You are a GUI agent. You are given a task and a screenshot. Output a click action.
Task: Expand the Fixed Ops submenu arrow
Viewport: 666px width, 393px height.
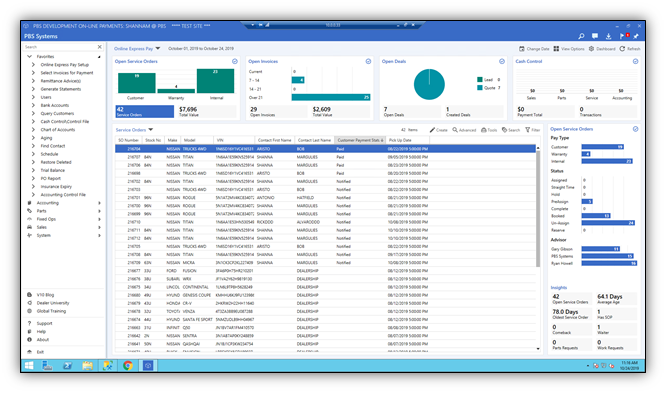[x=99, y=219]
